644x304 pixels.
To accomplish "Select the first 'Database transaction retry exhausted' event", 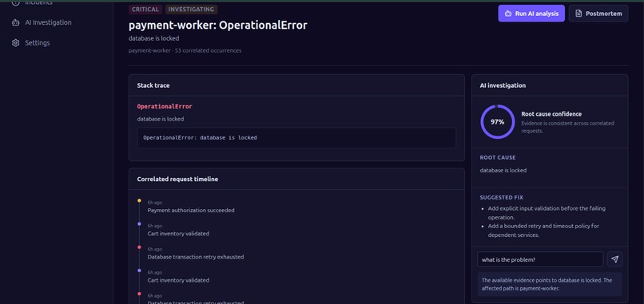I will (x=196, y=257).
